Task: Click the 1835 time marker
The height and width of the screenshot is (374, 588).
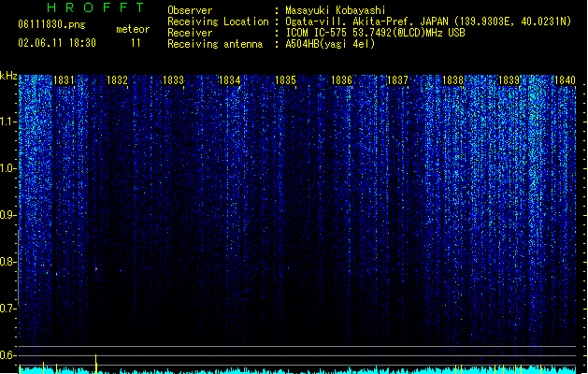Action: coord(285,80)
